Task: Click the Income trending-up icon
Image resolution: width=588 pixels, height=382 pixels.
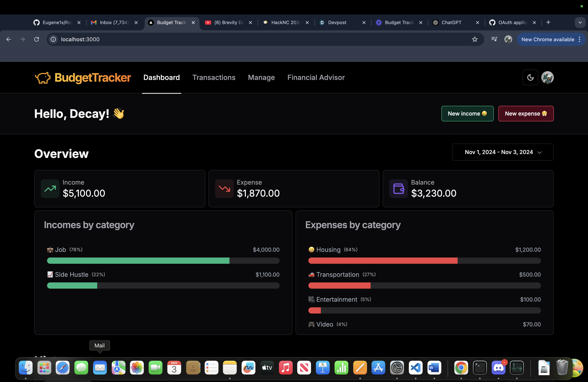Action: pyautogui.click(x=50, y=189)
